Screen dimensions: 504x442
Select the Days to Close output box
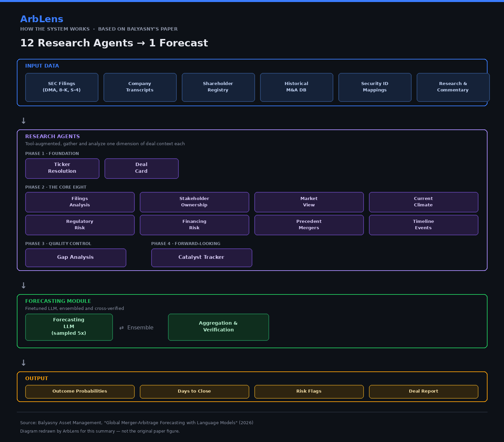click(x=195, y=392)
